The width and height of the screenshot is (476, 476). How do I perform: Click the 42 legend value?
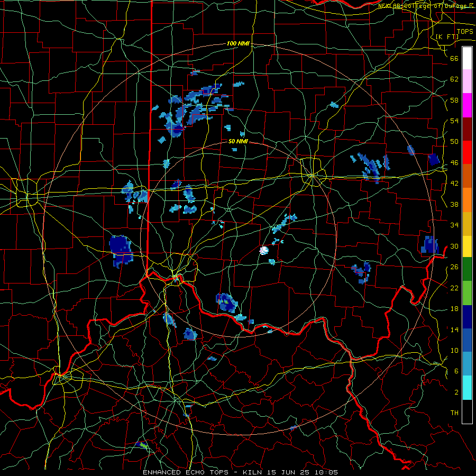coord(454,184)
